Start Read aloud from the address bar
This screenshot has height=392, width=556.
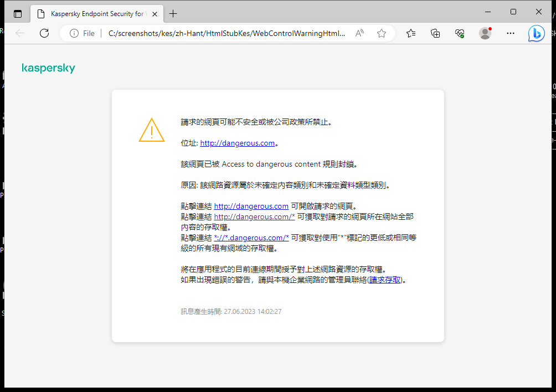pyautogui.click(x=359, y=33)
